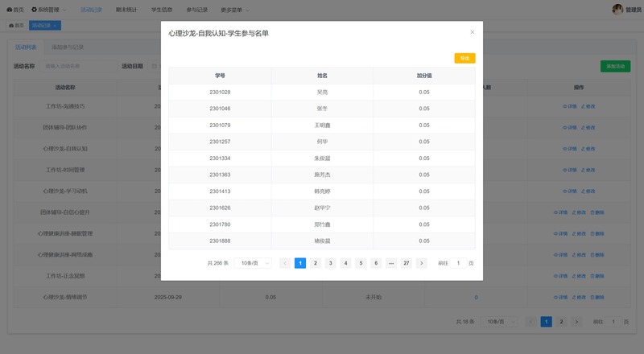This screenshot has width=644, height=354.
Task: Open the 期末统计 menu item
Action: point(127,10)
